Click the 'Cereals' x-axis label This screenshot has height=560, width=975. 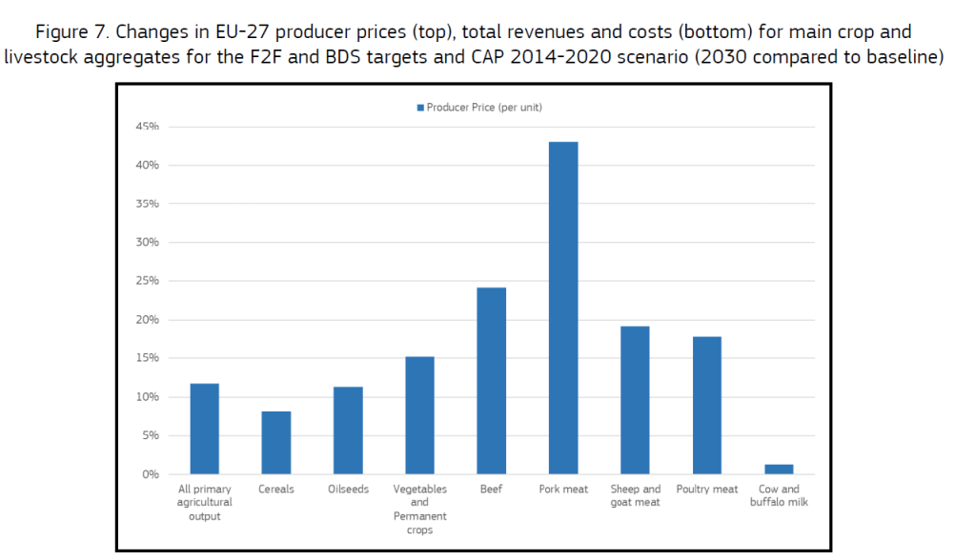click(x=276, y=490)
